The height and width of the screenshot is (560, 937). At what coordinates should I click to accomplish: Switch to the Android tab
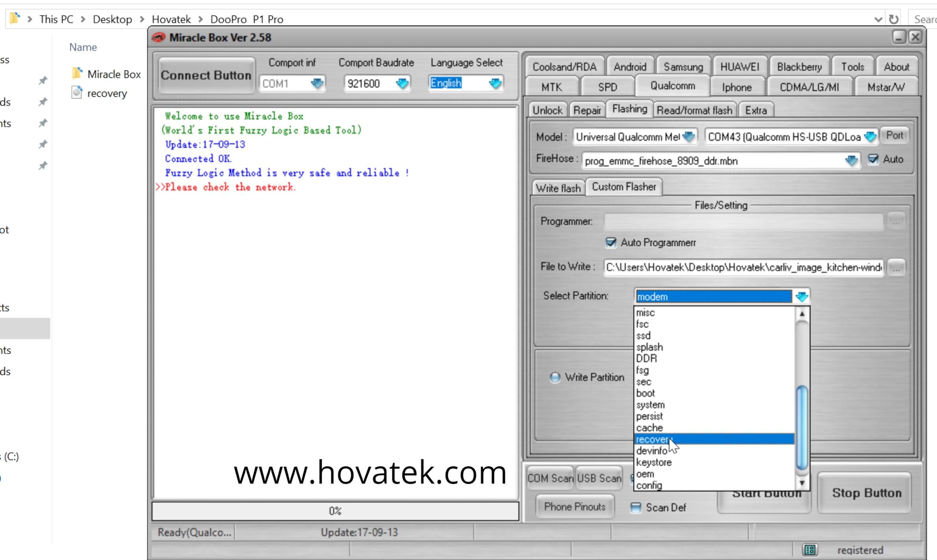pos(630,67)
